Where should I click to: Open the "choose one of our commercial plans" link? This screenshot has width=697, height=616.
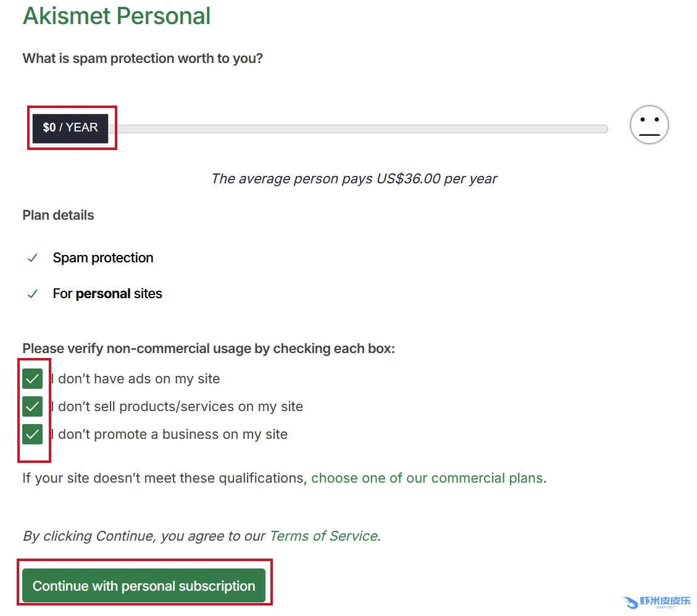(427, 478)
